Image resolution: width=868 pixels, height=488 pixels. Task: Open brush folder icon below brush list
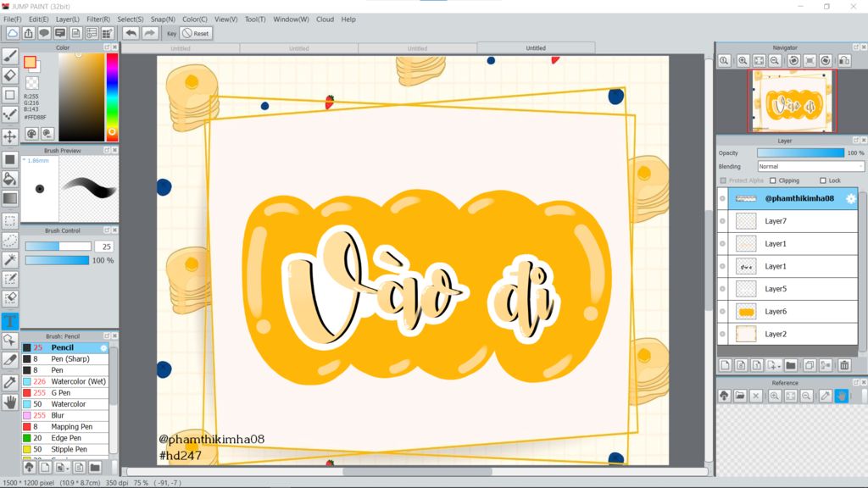[x=95, y=468]
